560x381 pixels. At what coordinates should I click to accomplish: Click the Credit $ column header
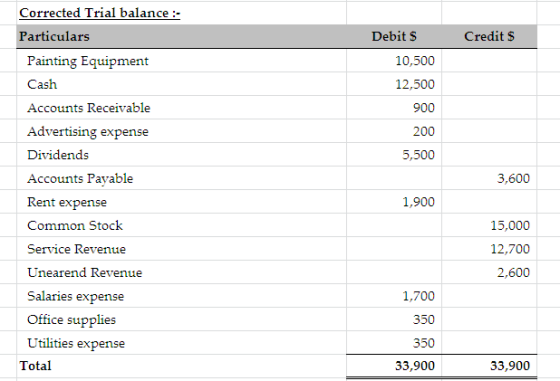click(x=489, y=36)
